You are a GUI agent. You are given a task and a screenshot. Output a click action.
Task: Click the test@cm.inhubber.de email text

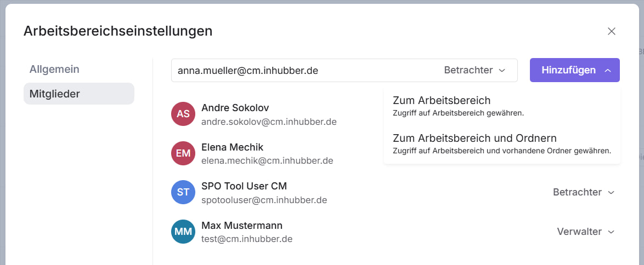click(x=246, y=239)
